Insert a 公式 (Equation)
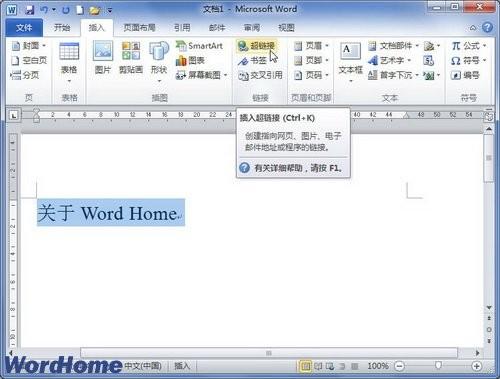The height and width of the screenshot is (379, 500). tap(468, 46)
